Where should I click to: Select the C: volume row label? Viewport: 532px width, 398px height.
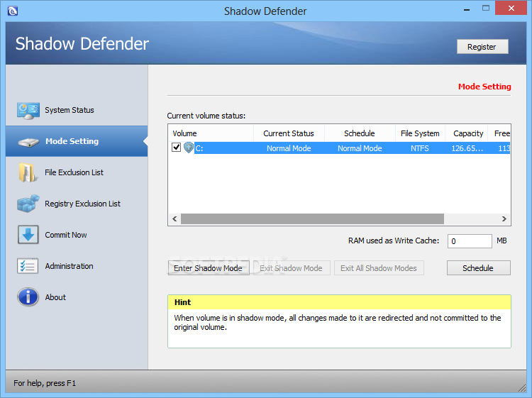click(199, 148)
